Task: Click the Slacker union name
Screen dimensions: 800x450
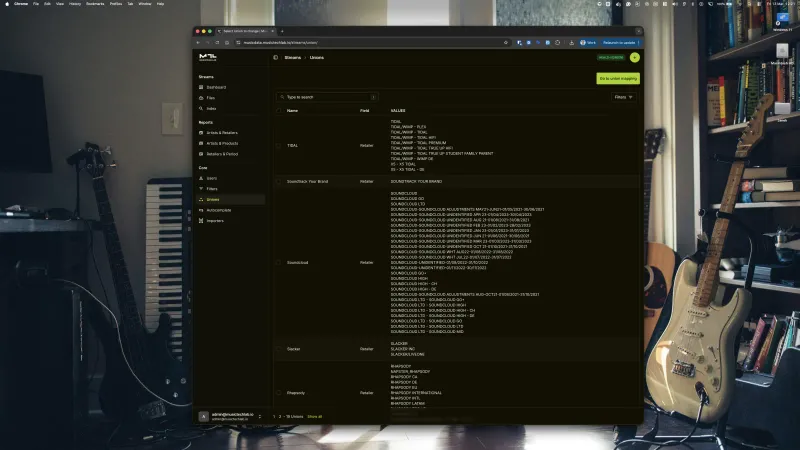Action: (293, 349)
